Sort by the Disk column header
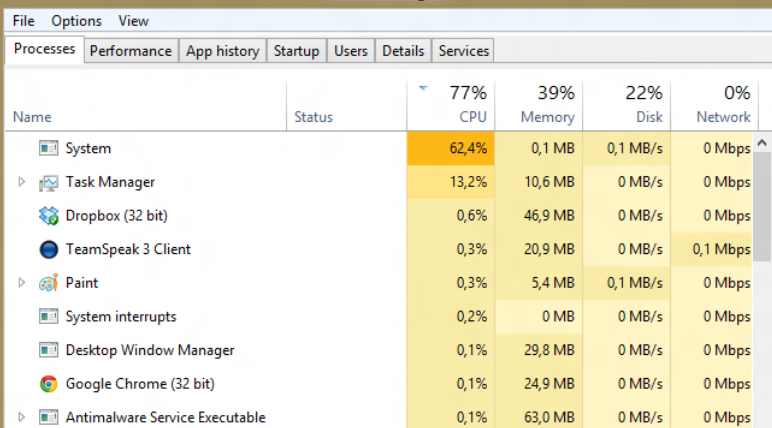 [x=626, y=106]
